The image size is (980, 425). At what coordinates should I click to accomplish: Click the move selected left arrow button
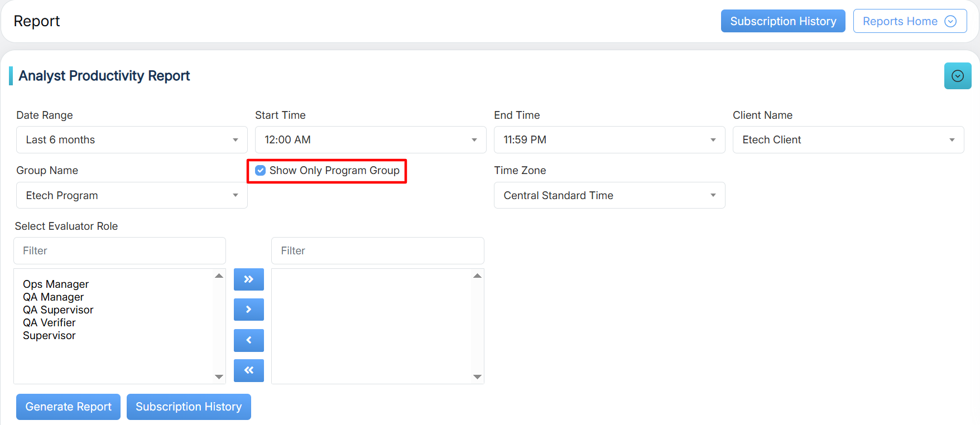click(248, 340)
